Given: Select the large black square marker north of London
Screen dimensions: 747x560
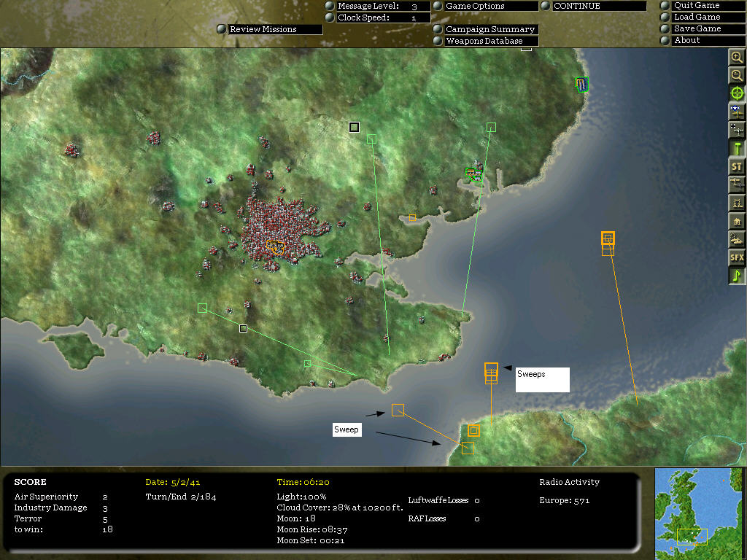Looking at the screenshot, I should [354, 127].
